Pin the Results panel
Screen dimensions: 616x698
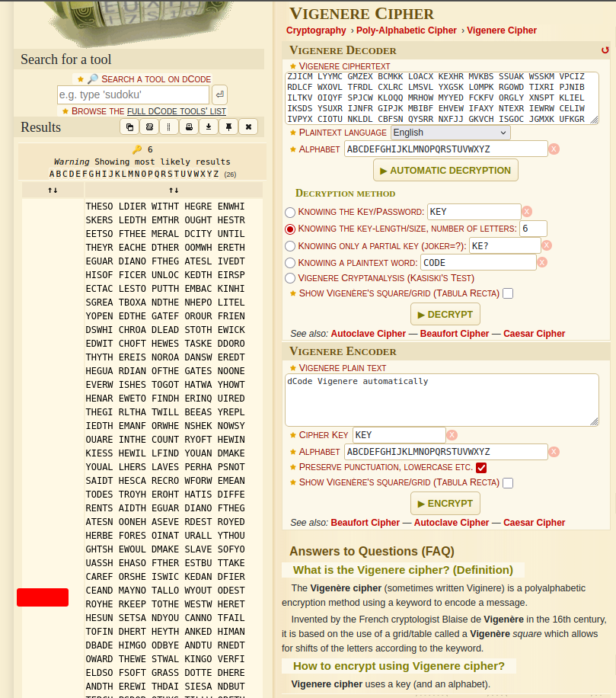pos(228,127)
